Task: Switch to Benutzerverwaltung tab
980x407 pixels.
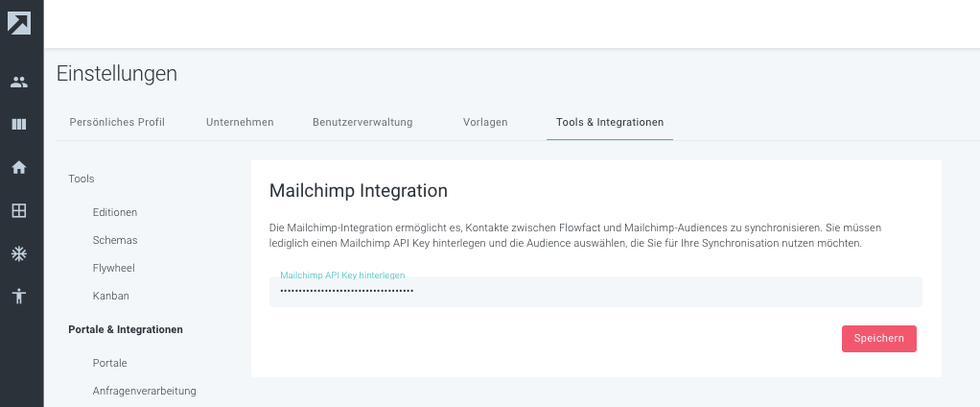Action: tap(362, 122)
